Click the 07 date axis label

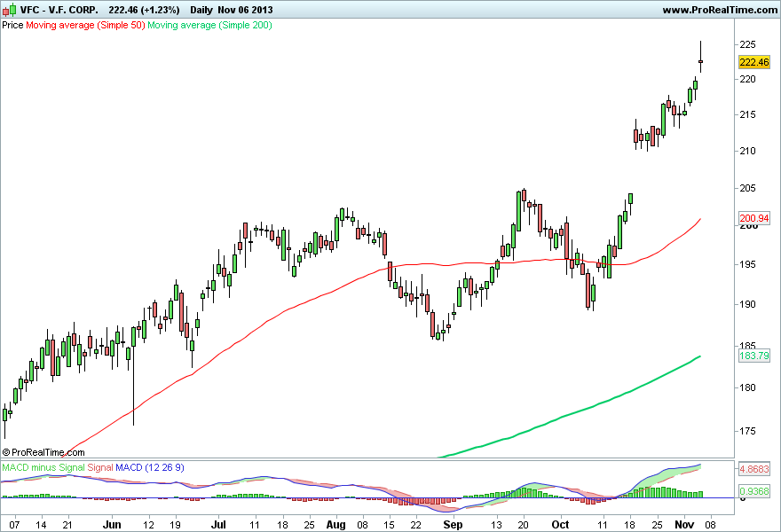pos(14,525)
